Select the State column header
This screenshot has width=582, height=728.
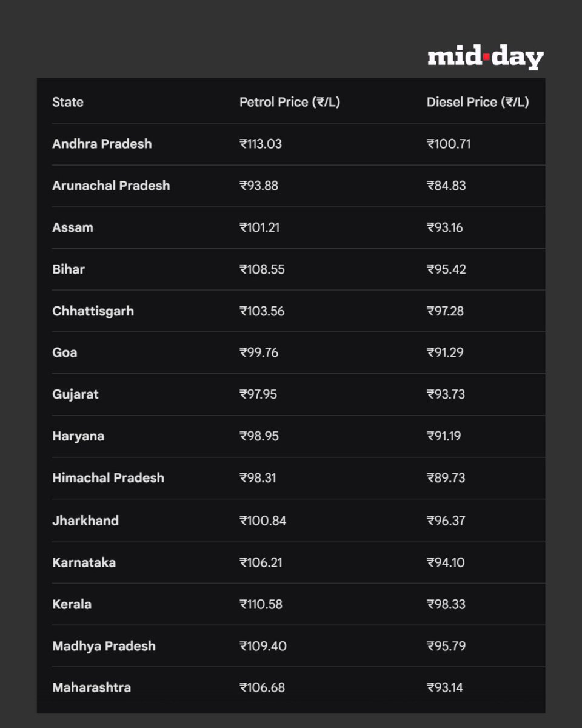coord(68,102)
